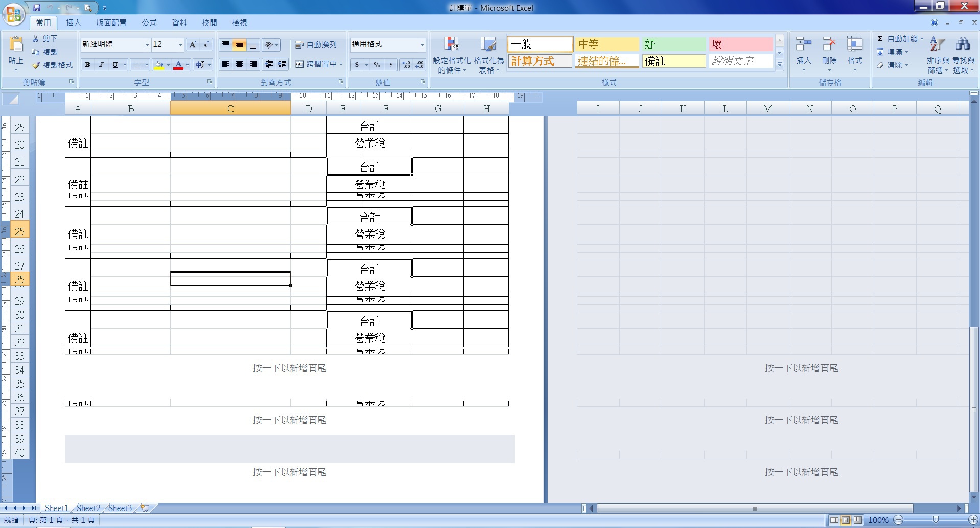Screen dimensions: 980x528
Task: Expand the cell styles gallery
Action: 780,65
